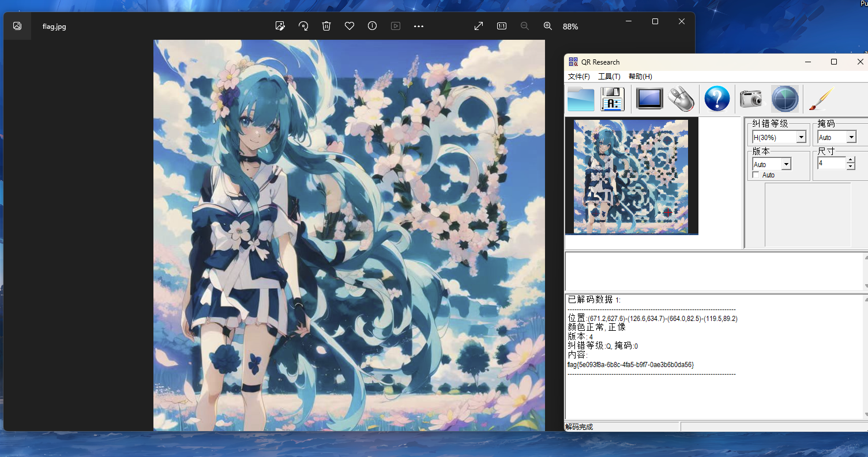Click the mouse icon in QR Research toolbar

(682, 99)
